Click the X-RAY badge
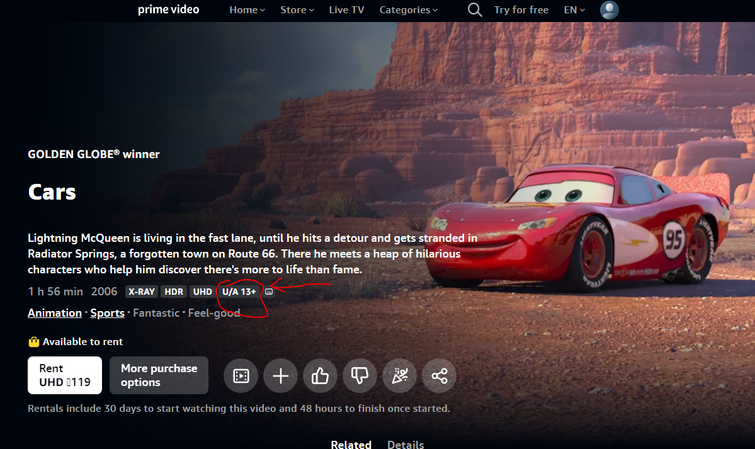This screenshot has width=755, height=449. coord(142,292)
